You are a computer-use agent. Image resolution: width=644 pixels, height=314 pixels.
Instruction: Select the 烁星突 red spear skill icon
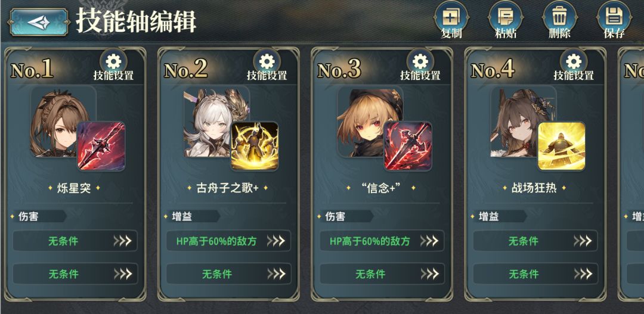point(101,146)
